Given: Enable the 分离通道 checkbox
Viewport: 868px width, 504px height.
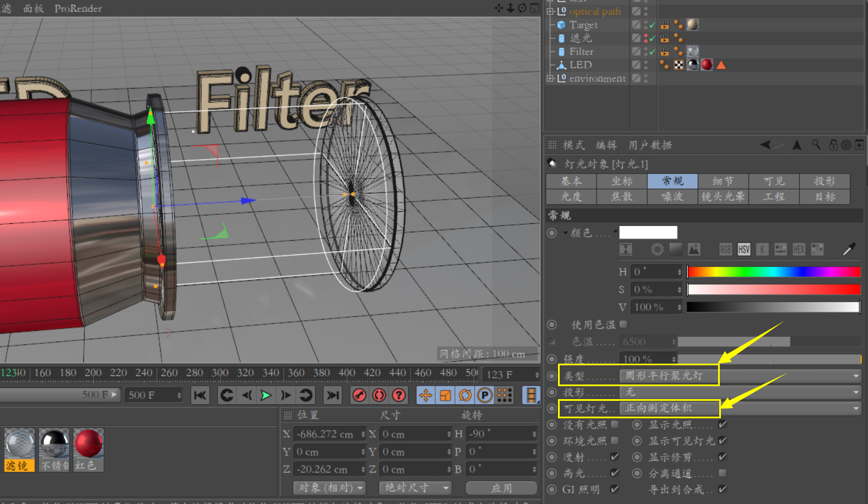Looking at the screenshot, I should 723,473.
